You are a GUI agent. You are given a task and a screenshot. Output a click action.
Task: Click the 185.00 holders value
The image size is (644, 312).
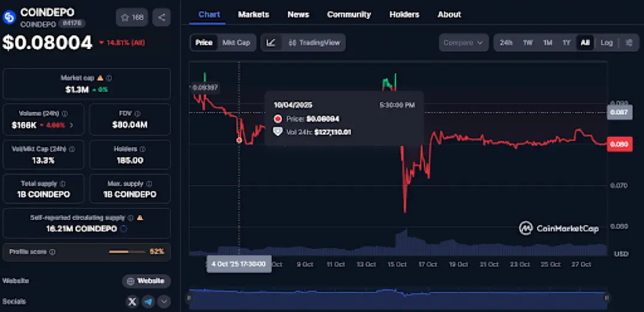point(130,161)
